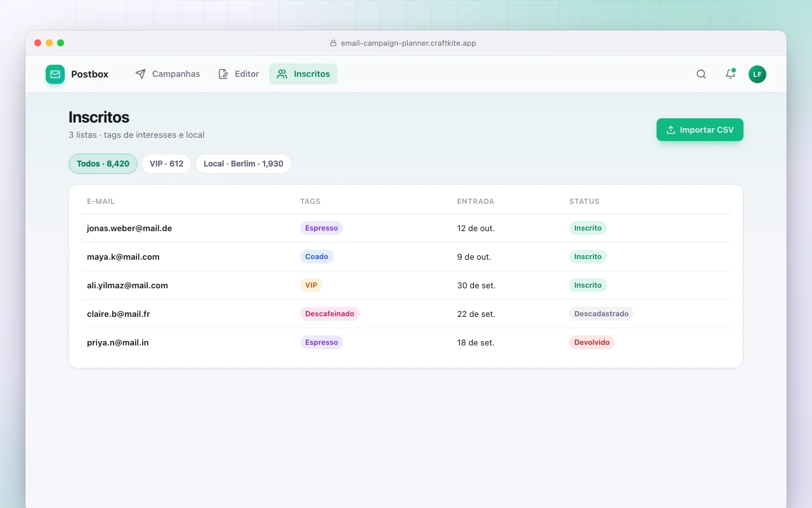Click the ENTRADA column header
Viewport: 812px width, 508px height.
[x=476, y=201]
